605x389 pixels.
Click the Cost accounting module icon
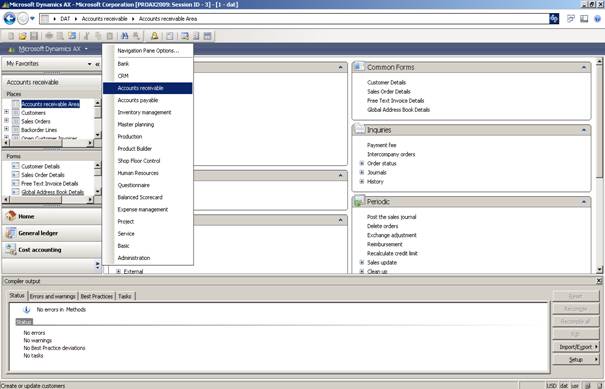point(11,250)
